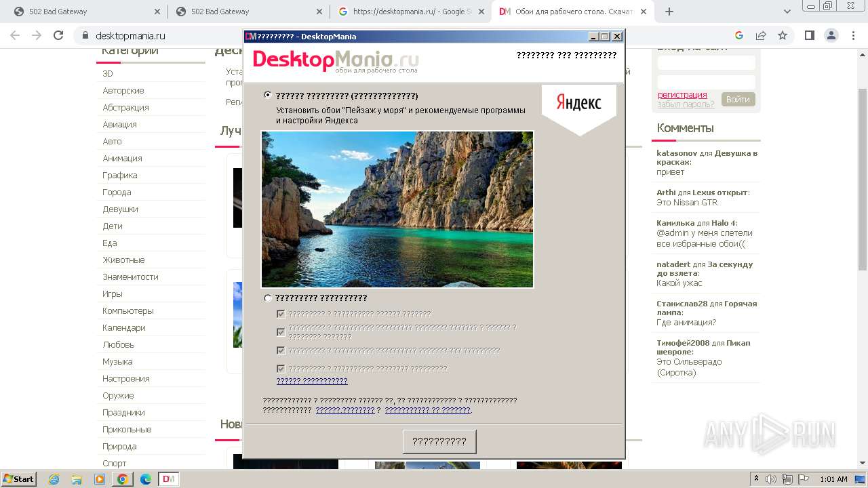The height and width of the screenshot is (488, 868).
Task: Click the volume speaker tray icon
Action: (x=771, y=479)
